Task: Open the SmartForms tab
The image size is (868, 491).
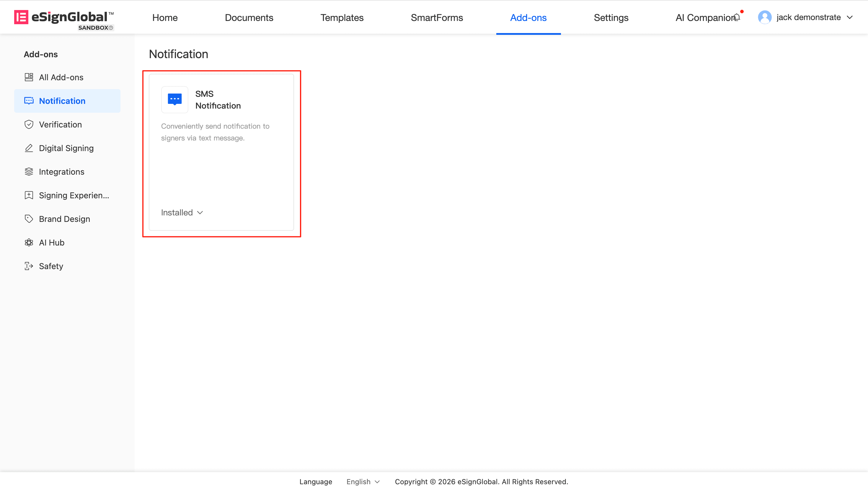Action: pos(437,17)
